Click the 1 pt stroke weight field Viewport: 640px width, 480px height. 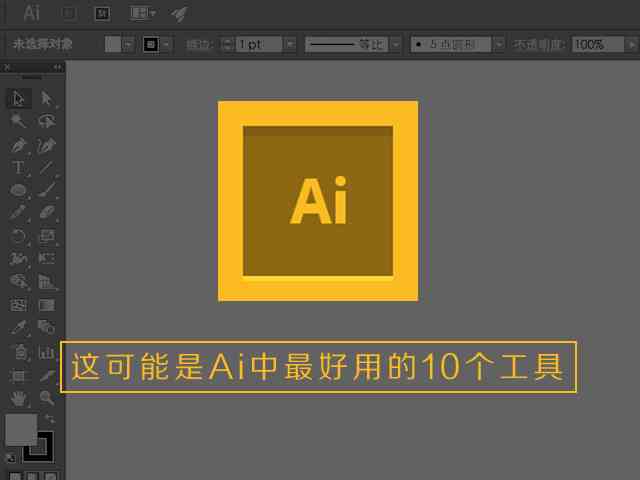pos(259,44)
